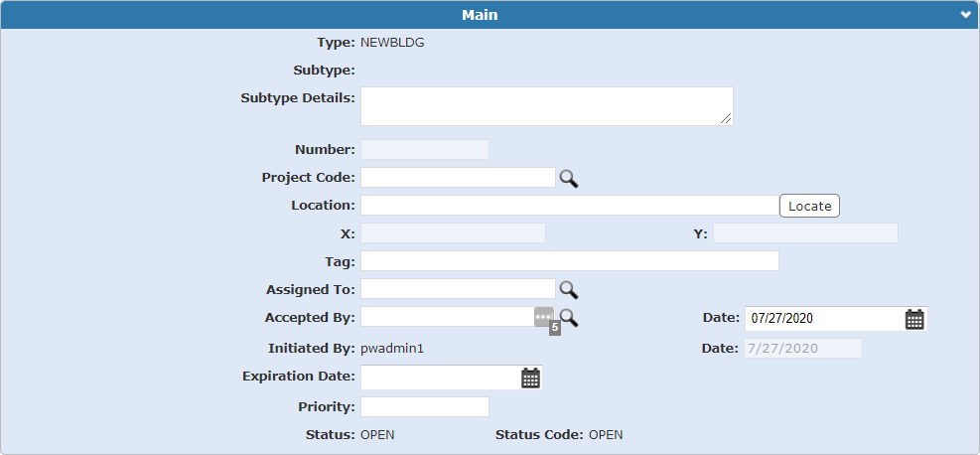Click the Accepted By search magnifier icon
980x455 pixels.
(569, 317)
